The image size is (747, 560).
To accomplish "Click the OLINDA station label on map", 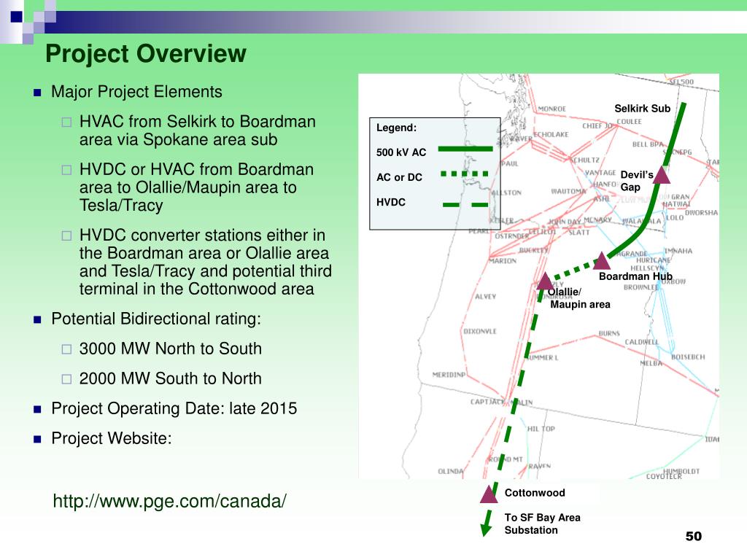I will click(x=450, y=472).
